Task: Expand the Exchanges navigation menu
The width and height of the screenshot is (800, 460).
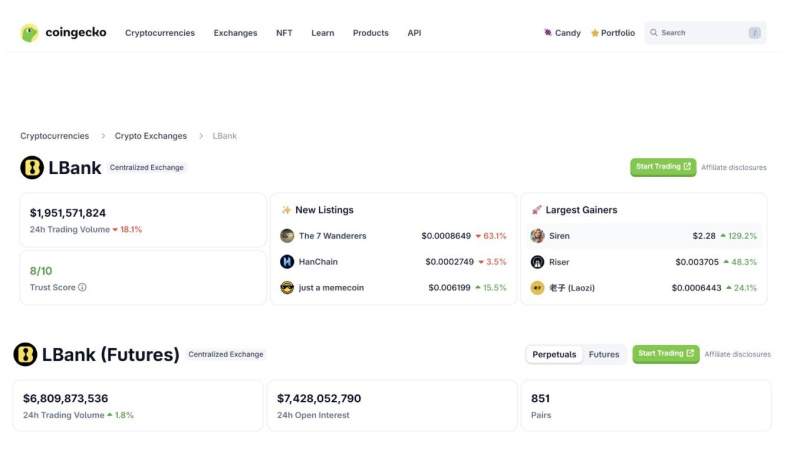Action: (235, 33)
